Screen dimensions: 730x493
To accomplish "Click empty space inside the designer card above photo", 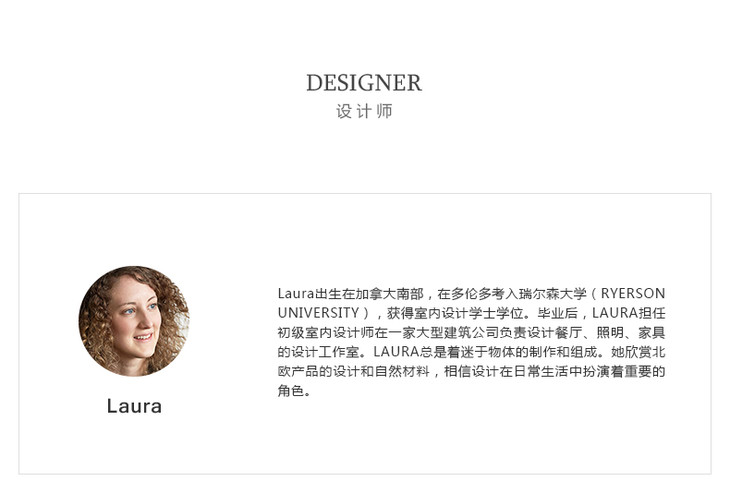I will click(134, 228).
